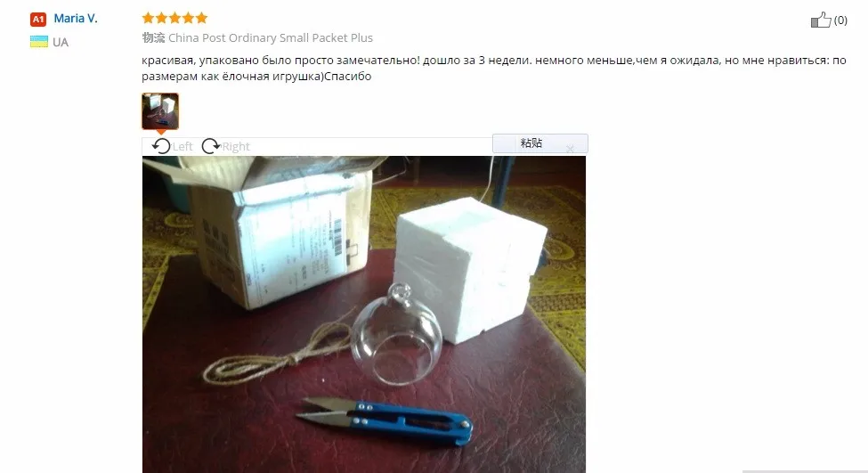Click the (0) helpful vote count
The height and width of the screenshot is (473, 868).
click(840, 20)
